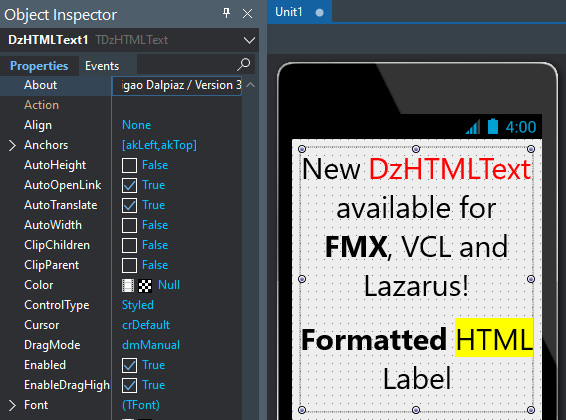Switch to the Events tab

pyautogui.click(x=102, y=66)
